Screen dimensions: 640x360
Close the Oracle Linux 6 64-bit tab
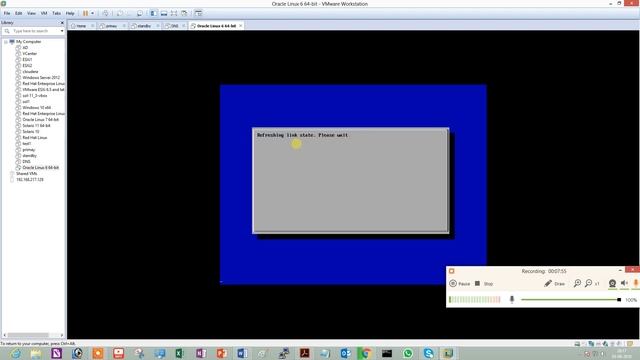[x=241, y=26]
